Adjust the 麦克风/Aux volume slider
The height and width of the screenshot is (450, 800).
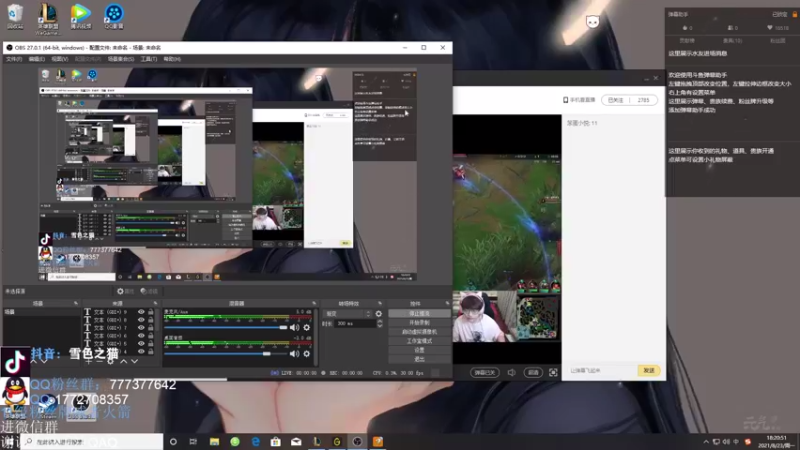point(226,328)
